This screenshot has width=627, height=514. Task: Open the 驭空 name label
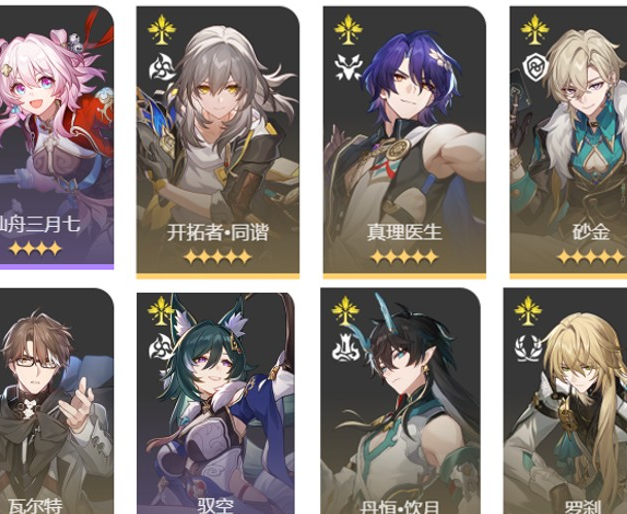click(x=216, y=506)
